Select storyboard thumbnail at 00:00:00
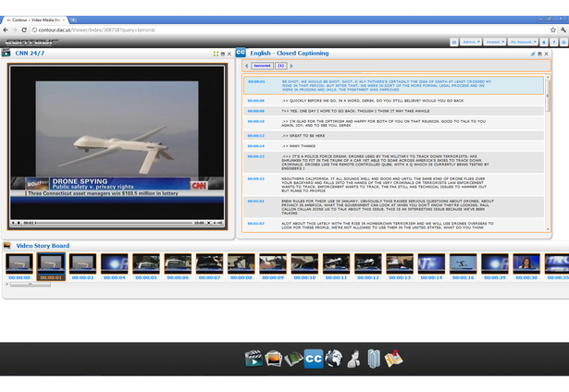569x392 pixels. pos(19,263)
